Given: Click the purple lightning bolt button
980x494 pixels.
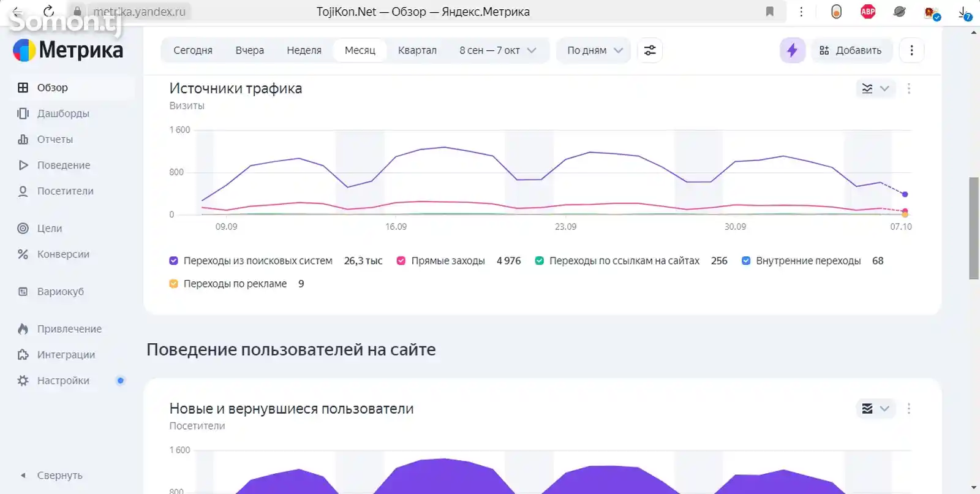Looking at the screenshot, I should [792, 50].
